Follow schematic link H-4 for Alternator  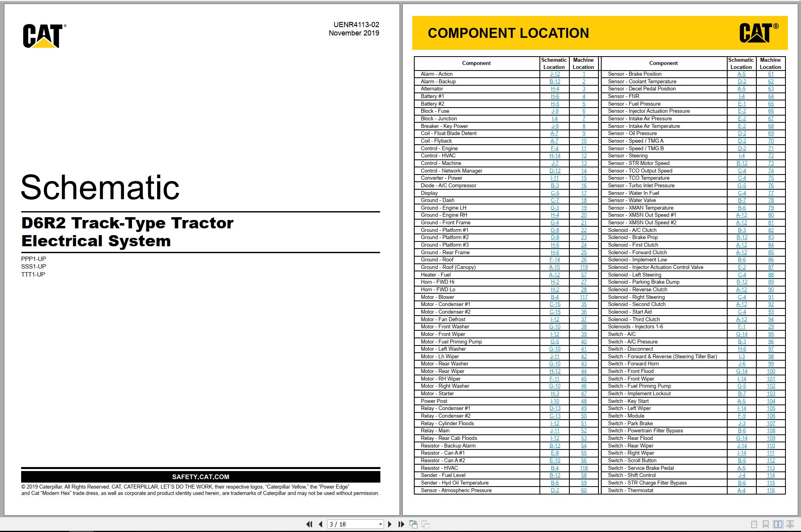tap(555, 89)
